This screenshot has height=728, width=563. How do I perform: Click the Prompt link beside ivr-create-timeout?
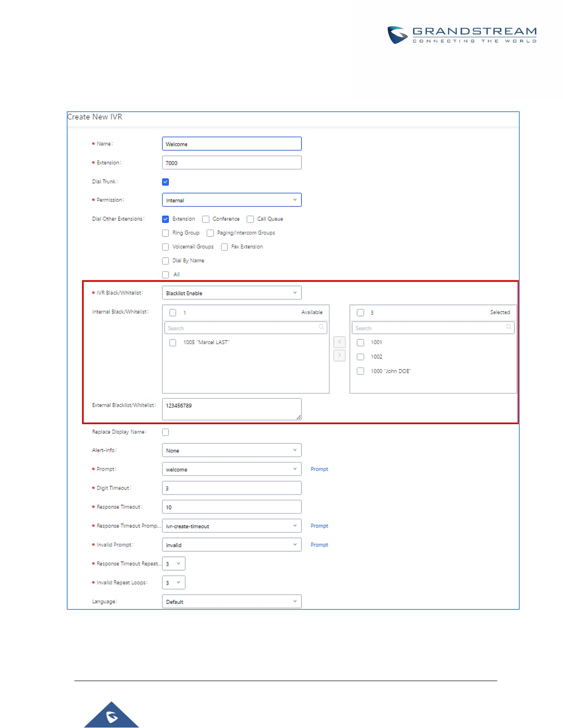click(x=319, y=526)
